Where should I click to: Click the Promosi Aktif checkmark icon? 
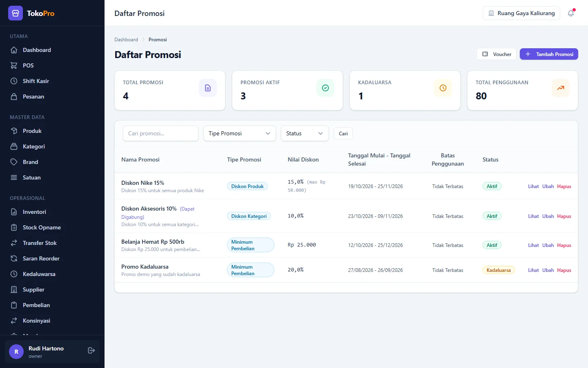click(325, 88)
